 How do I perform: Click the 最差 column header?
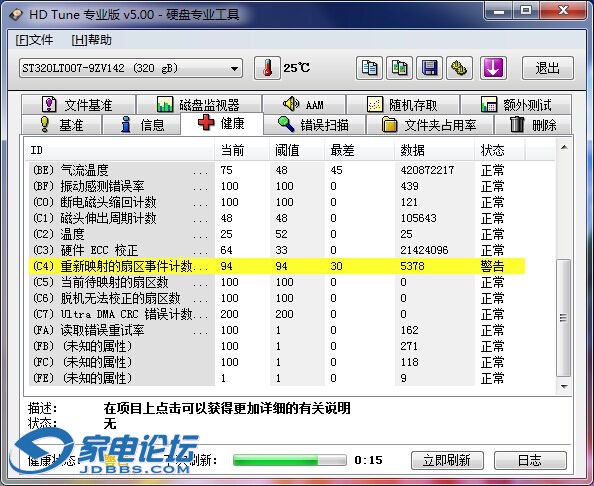(360, 150)
